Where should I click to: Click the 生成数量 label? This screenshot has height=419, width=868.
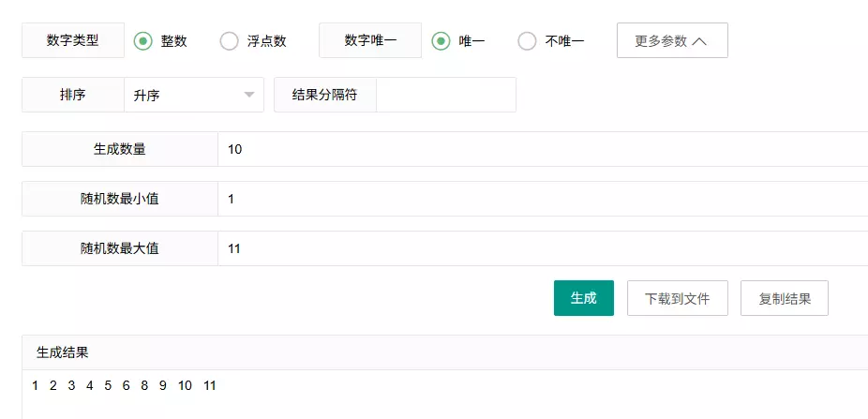120,149
